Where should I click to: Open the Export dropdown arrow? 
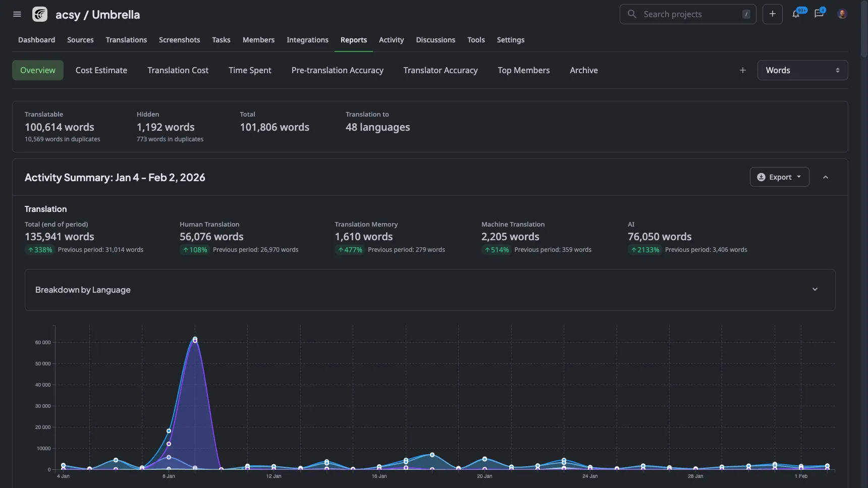coord(799,177)
